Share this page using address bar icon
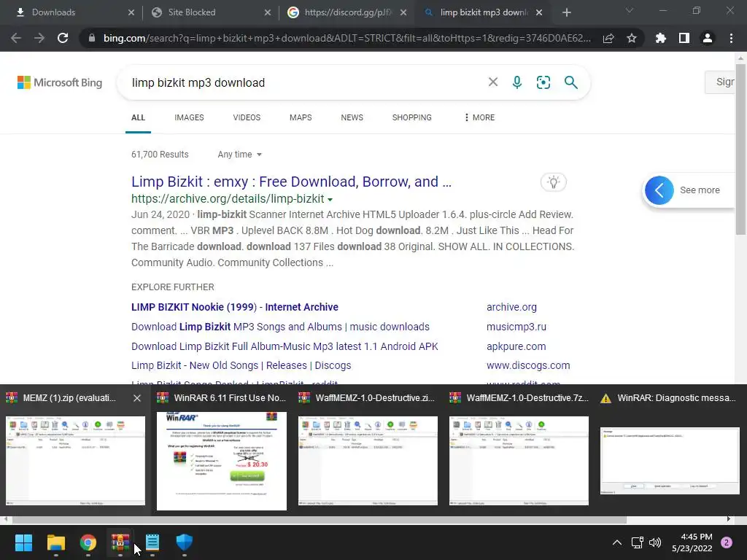This screenshot has height=560, width=747. (608, 38)
